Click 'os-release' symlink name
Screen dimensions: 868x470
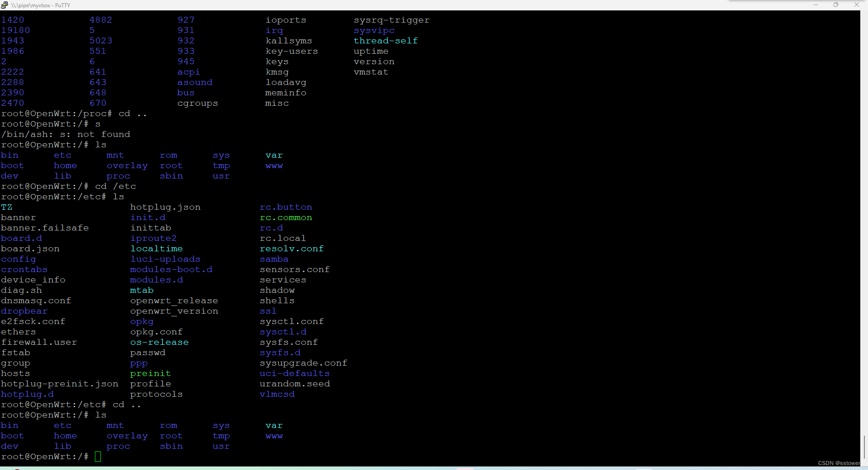[160, 342]
